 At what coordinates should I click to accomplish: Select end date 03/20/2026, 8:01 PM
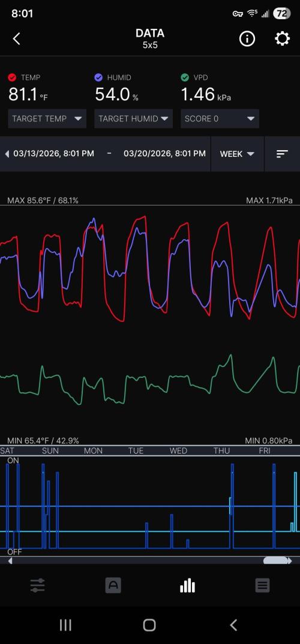[x=164, y=154]
